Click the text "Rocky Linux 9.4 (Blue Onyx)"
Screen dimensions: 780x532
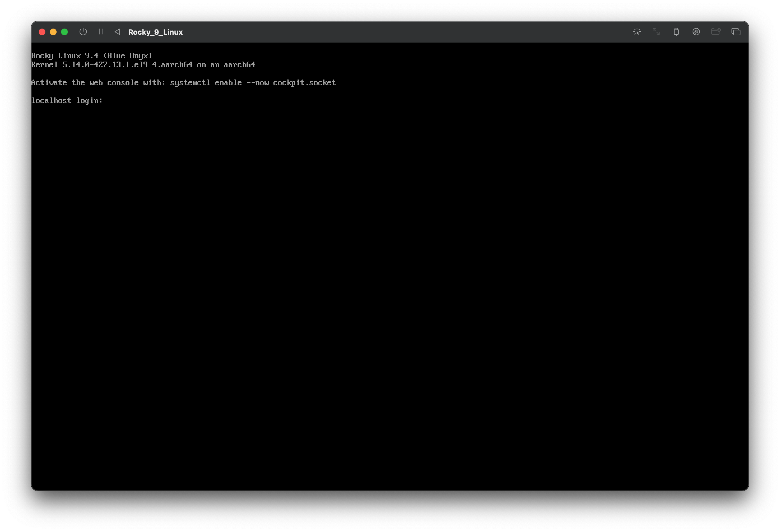click(92, 56)
